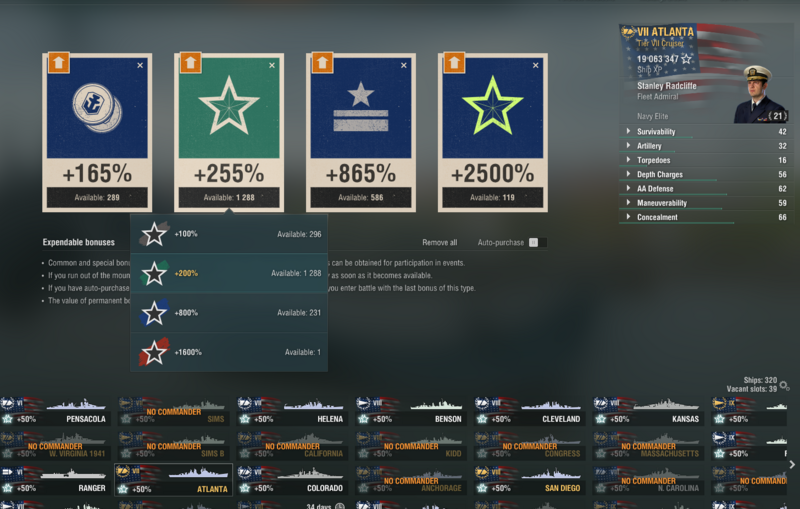Image resolution: width=800 pixels, height=509 pixels.
Task: Remove the +865% commander XP bonus
Action: pyautogui.click(x=404, y=65)
